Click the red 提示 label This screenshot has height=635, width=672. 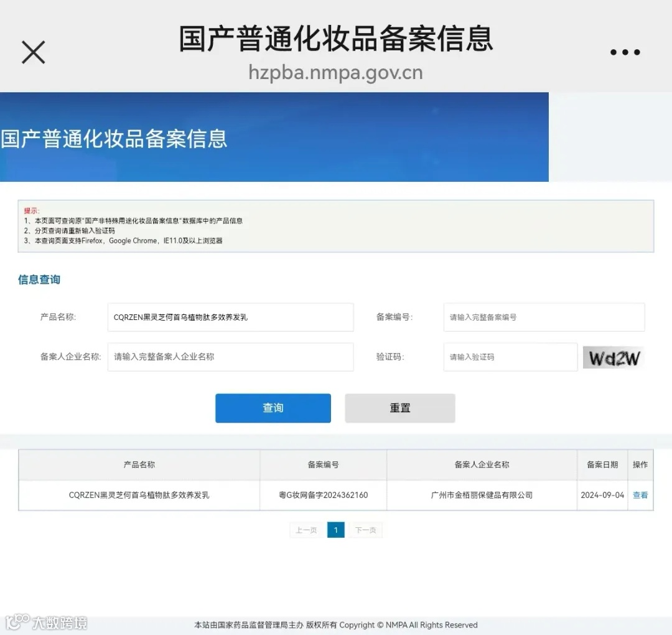coord(31,210)
